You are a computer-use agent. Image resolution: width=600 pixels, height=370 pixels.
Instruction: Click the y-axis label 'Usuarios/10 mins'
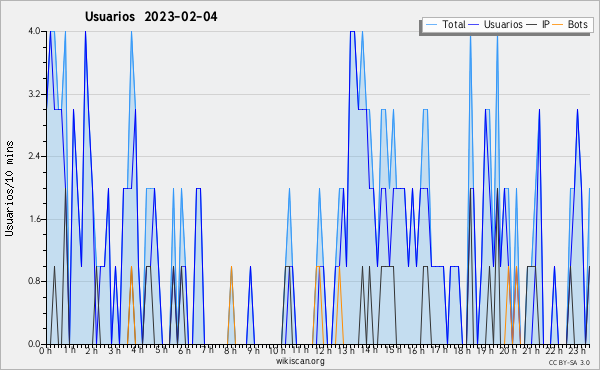[x=9, y=189]
